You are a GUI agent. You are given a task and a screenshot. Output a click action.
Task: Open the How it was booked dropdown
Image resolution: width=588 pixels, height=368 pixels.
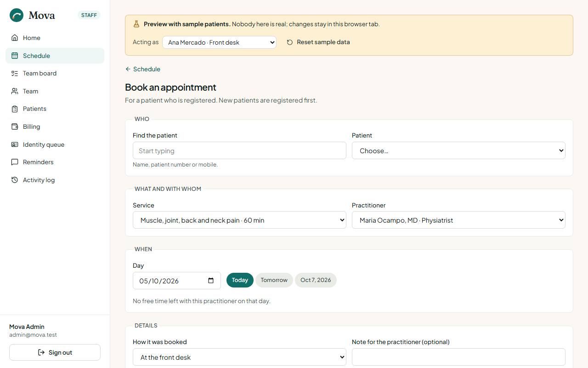click(x=239, y=357)
